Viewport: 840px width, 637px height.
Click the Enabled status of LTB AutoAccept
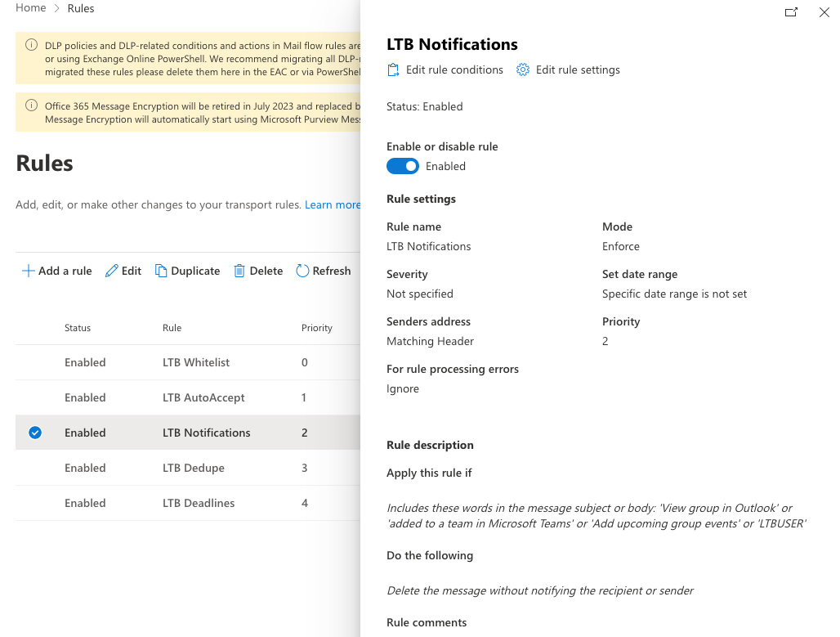85,397
